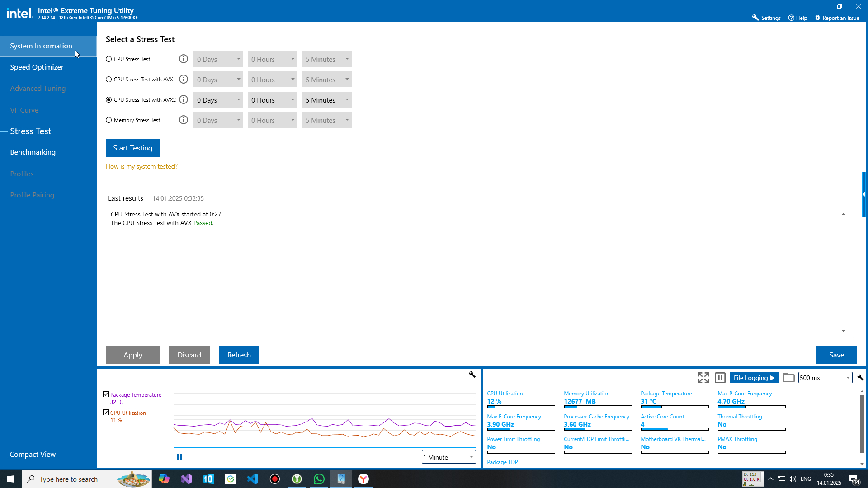
Task: Pause the live graph playback
Action: coord(179,457)
